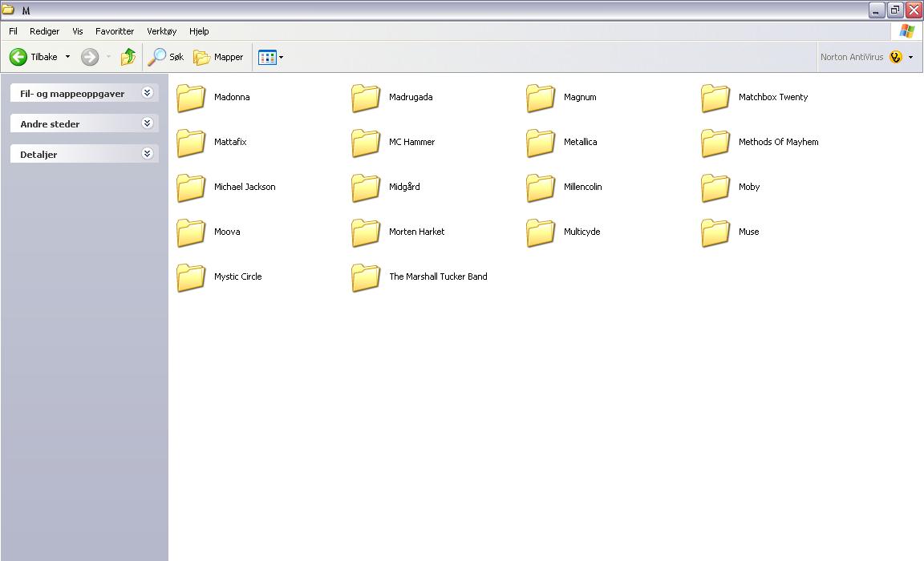Click the Detaljer heading
Screen dimensions: 924x561
(x=38, y=155)
